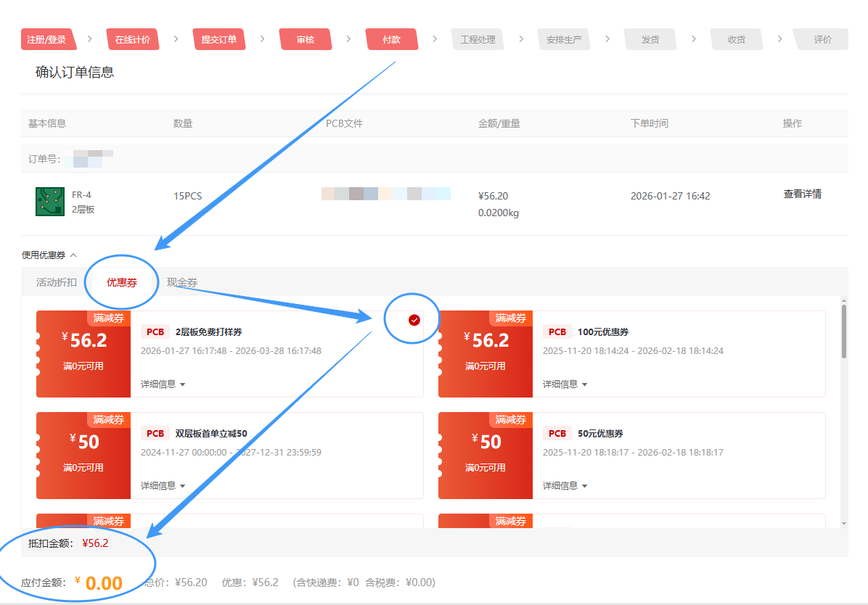
Task: Open the 查看详情 order details link
Action: [x=802, y=194]
